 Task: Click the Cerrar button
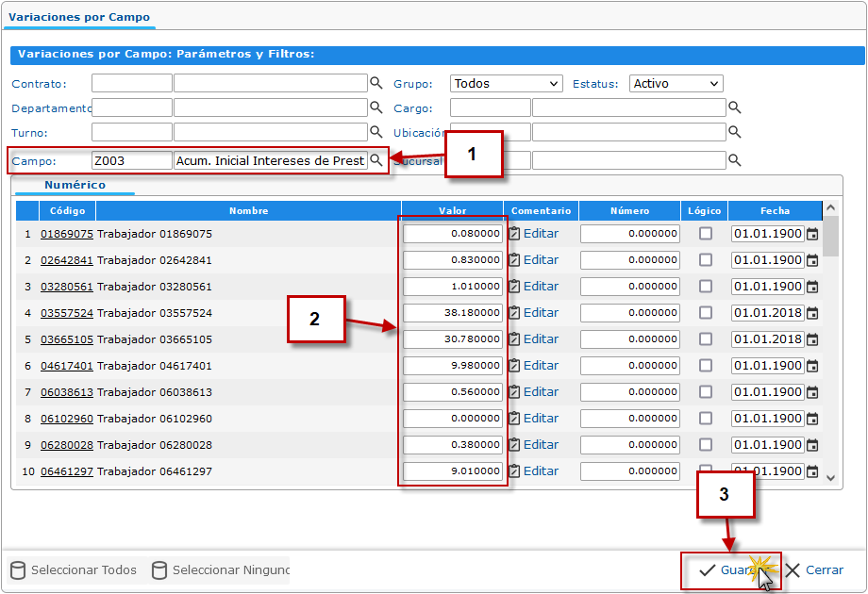814,570
